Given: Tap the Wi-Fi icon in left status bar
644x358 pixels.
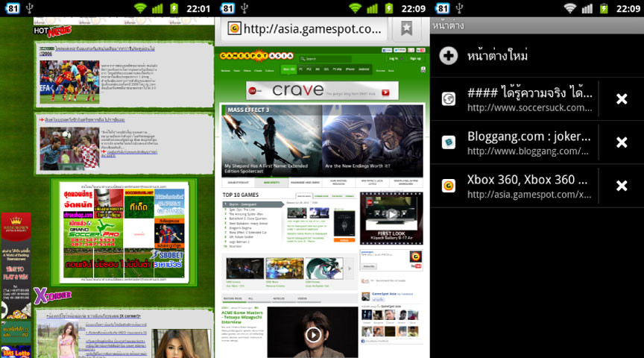Looking at the screenshot, I should pos(140,8).
